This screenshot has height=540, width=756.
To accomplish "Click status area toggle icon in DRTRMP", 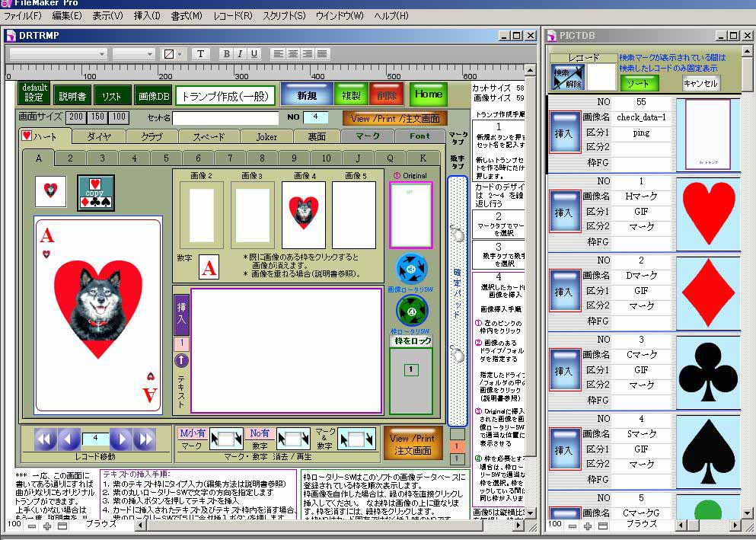I will tap(62, 526).
